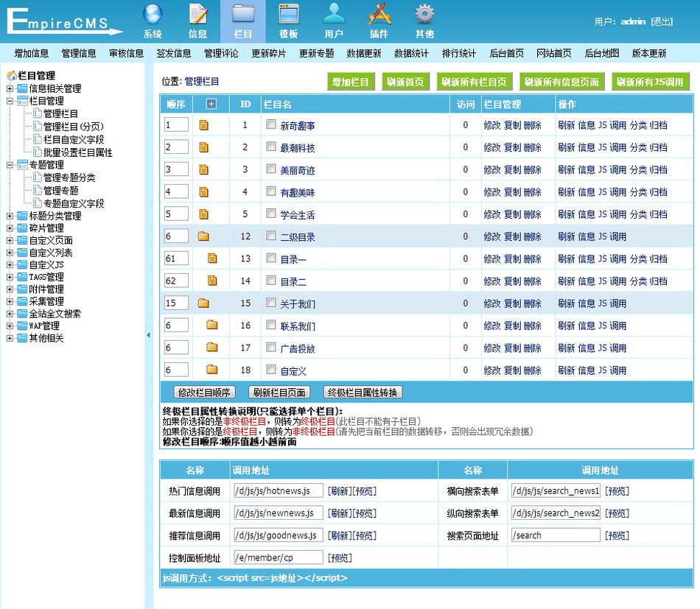This screenshot has height=609, width=700.
Task: Tick the checkbox for 学会生活
Action: (x=271, y=214)
